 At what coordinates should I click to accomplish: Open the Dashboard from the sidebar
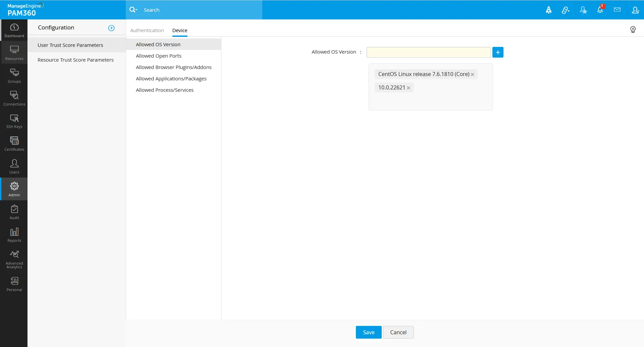(14, 30)
